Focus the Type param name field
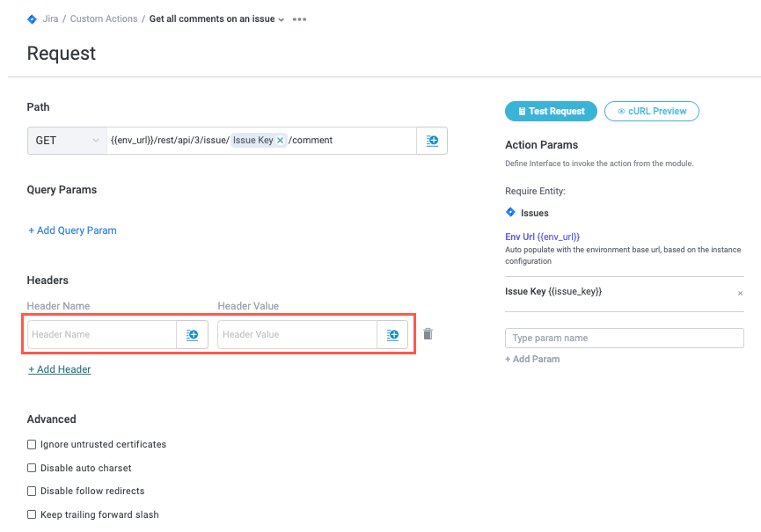Image resolution: width=761 pixels, height=532 pixels. (x=624, y=339)
